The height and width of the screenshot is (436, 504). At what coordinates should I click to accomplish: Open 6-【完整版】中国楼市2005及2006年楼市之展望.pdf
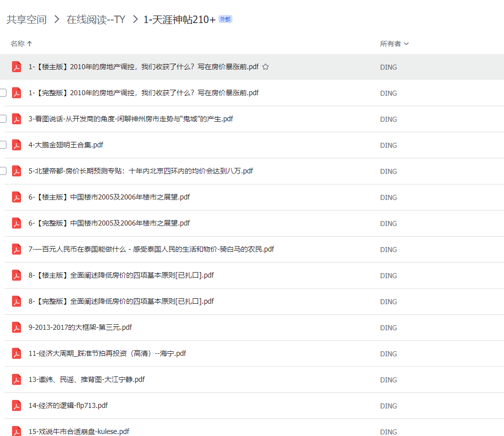(x=109, y=223)
